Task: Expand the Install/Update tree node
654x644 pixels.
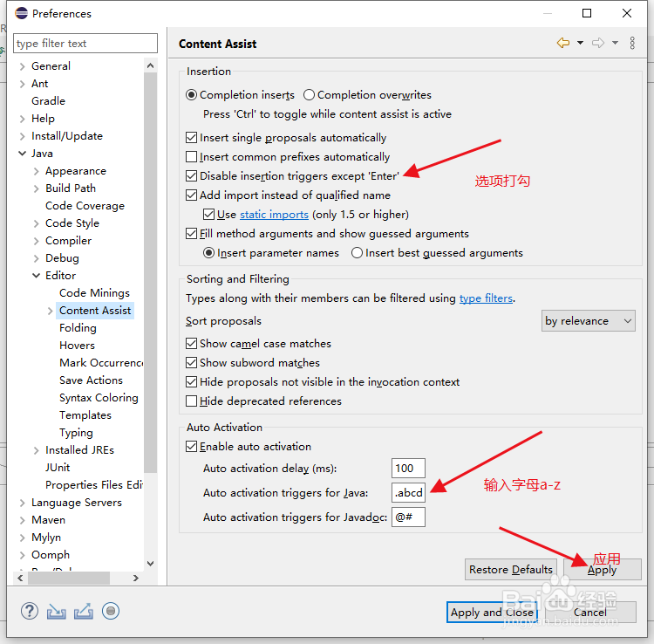Action: (x=23, y=136)
